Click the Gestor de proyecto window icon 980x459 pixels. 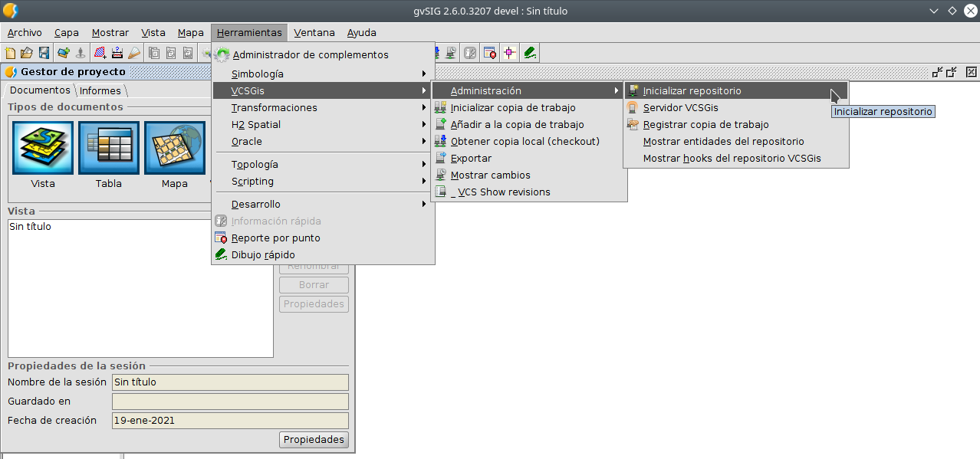11,72
